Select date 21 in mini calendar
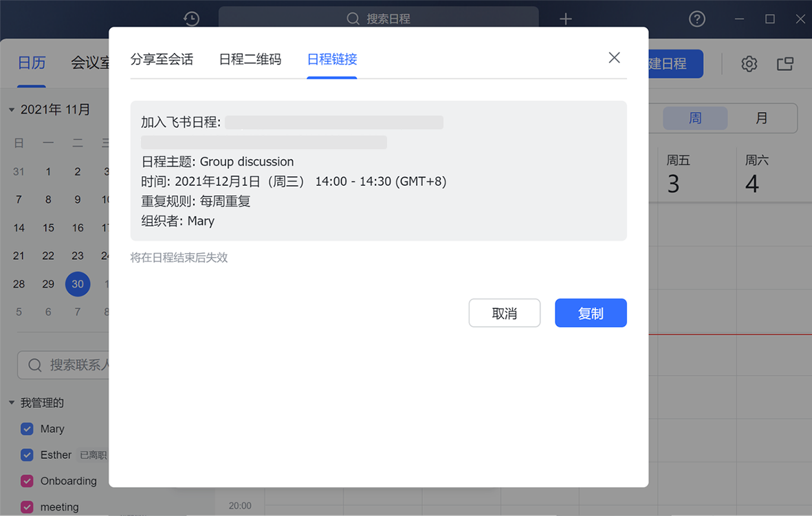Image resolution: width=812 pixels, height=516 pixels. pos(19,256)
